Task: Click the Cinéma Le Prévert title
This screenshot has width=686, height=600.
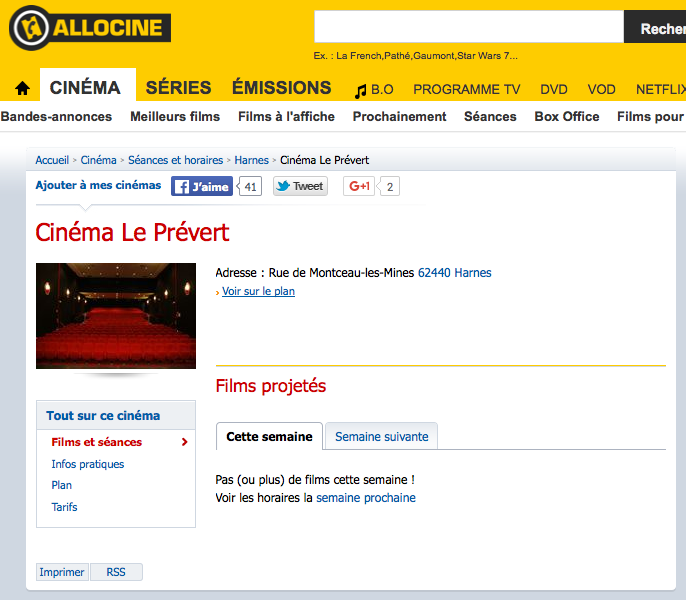Action: [x=132, y=232]
